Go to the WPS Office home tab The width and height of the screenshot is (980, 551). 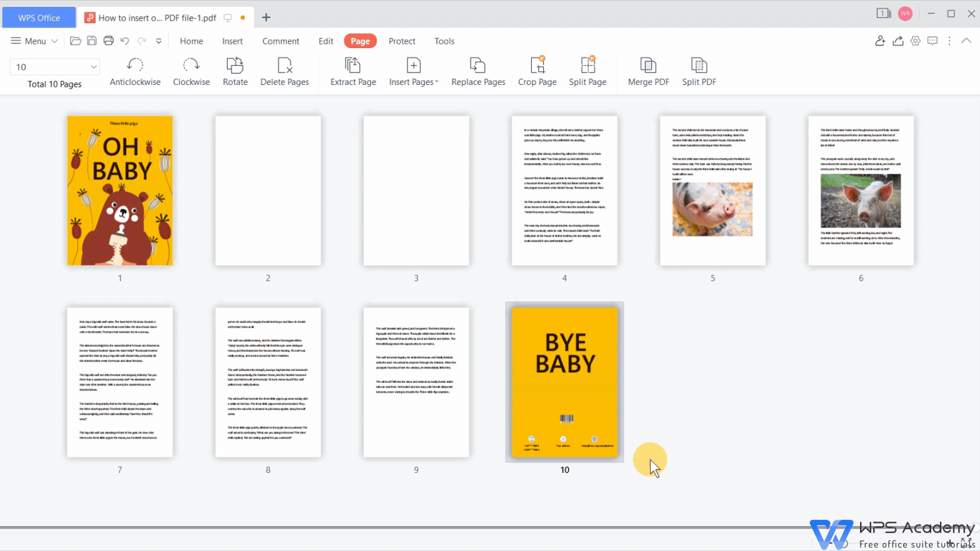pos(39,17)
